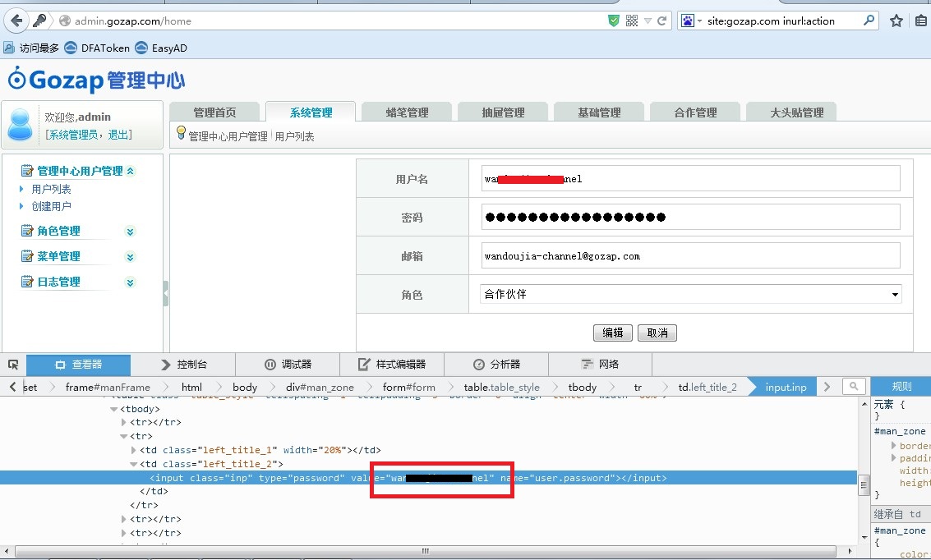Open 创建用户 in the sidebar
931x560 pixels.
[51, 206]
